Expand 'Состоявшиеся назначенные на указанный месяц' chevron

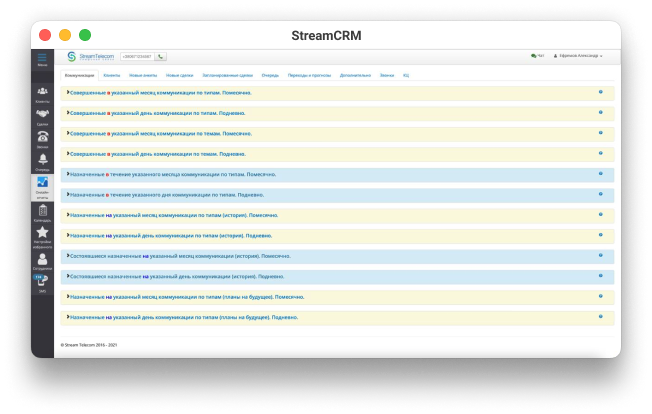click(x=68, y=256)
